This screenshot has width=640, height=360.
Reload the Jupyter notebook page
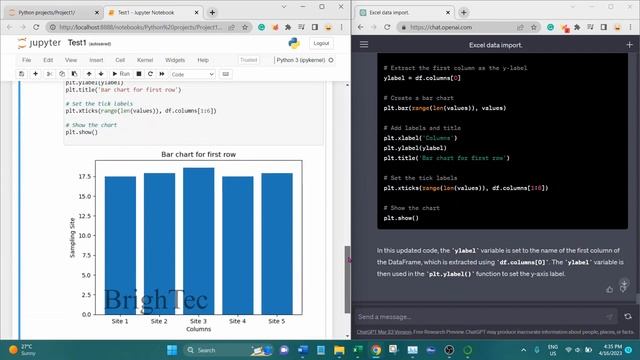coord(36,27)
